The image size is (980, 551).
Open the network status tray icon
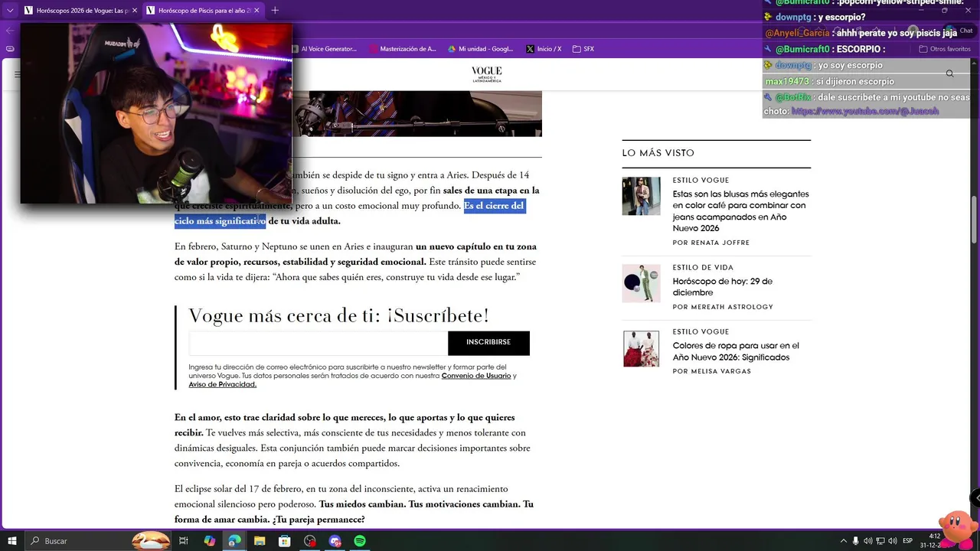point(880,541)
